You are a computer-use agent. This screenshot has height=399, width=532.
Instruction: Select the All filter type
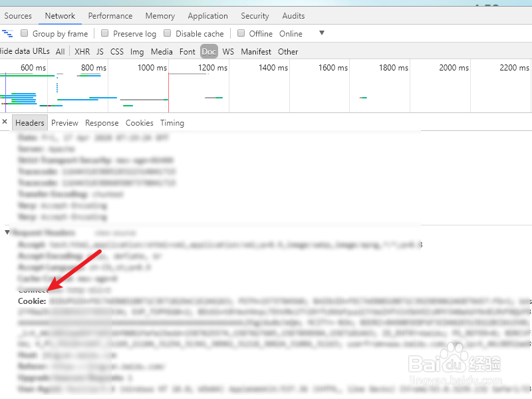coord(60,52)
